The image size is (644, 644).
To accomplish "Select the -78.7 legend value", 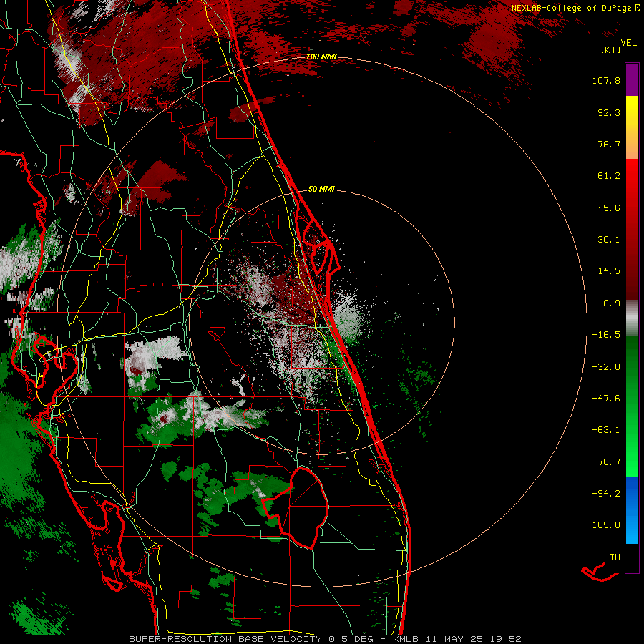I will click(606, 462).
